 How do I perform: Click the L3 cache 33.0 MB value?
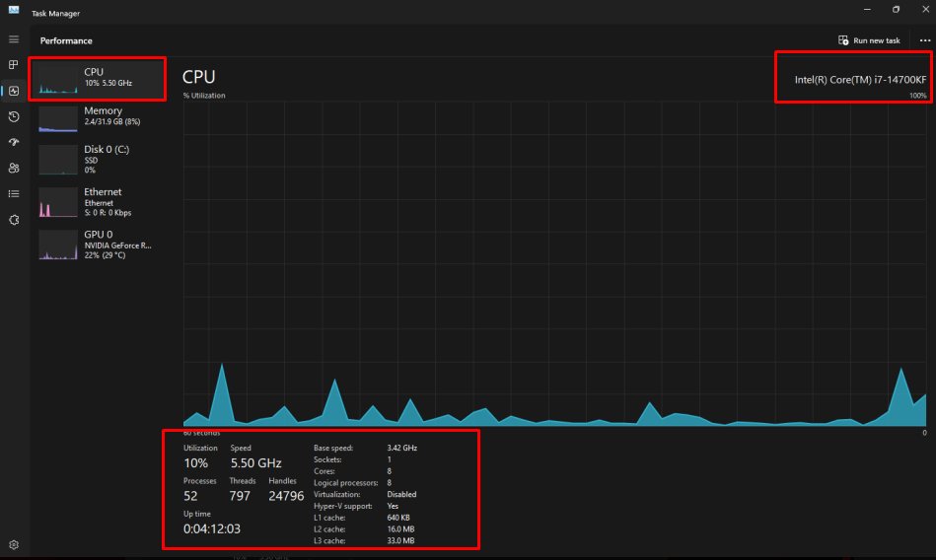(400, 541)
